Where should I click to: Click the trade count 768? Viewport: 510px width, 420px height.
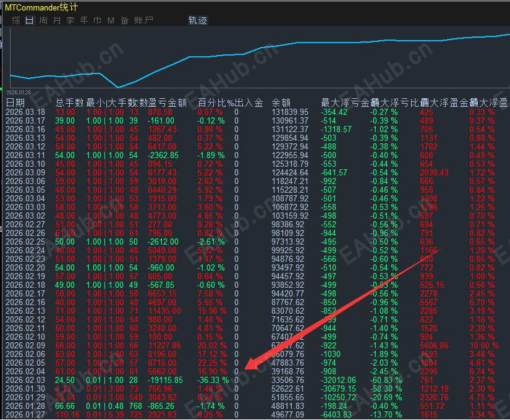pos(135,406)
